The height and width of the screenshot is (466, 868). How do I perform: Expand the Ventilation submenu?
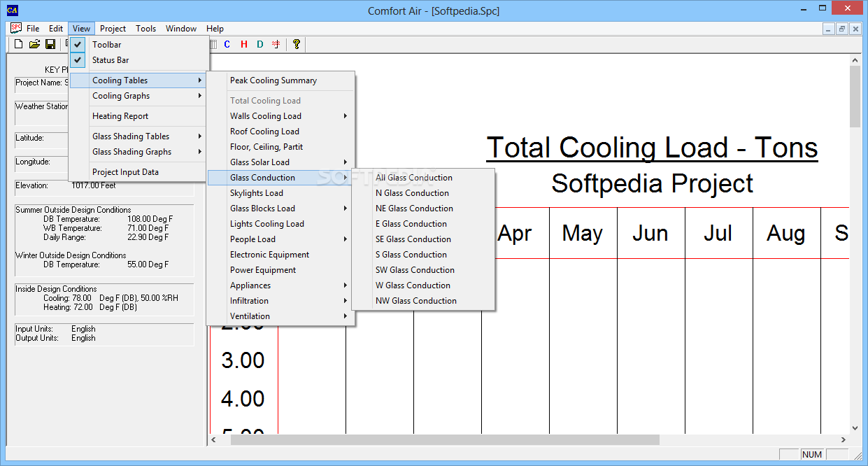(280, 316)
